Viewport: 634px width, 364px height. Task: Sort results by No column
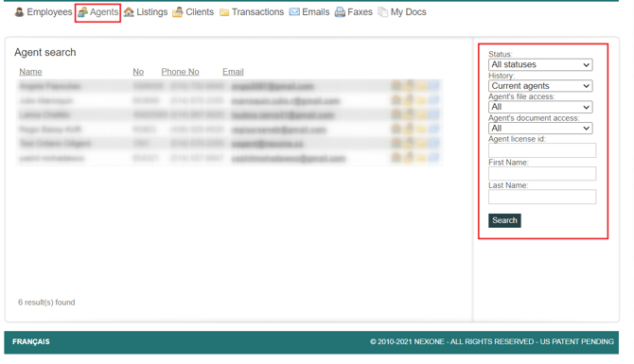tap(138, 72)
